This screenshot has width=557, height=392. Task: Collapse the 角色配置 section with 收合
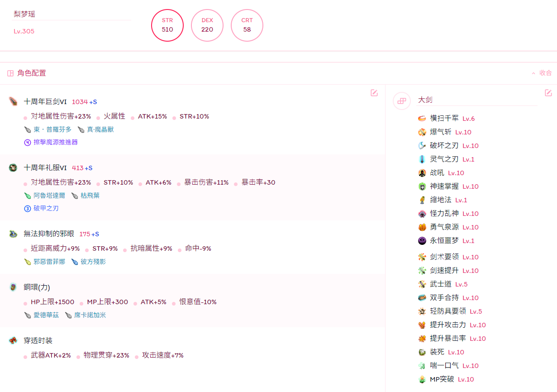point(542,73)
